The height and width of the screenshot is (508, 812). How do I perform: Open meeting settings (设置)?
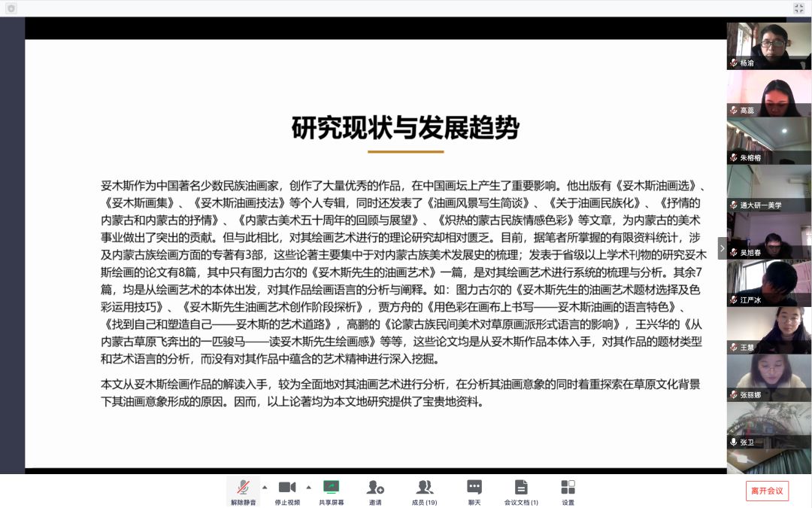[568, 491]
